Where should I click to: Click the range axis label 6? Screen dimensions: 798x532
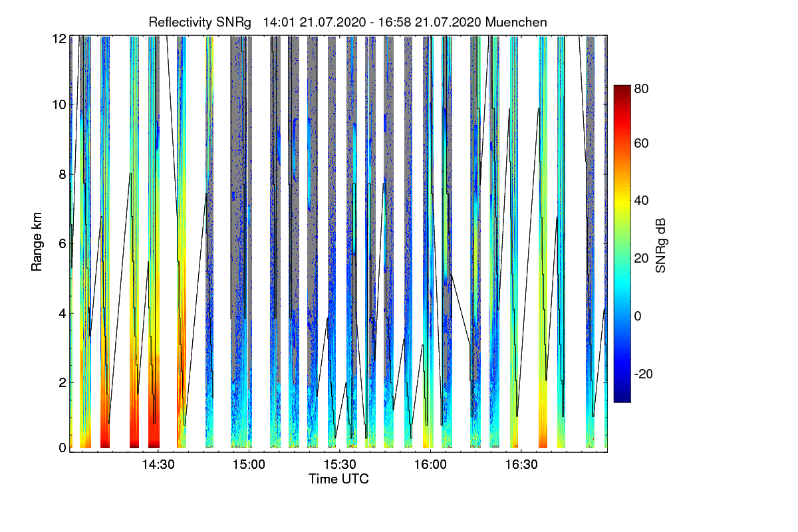62,243
